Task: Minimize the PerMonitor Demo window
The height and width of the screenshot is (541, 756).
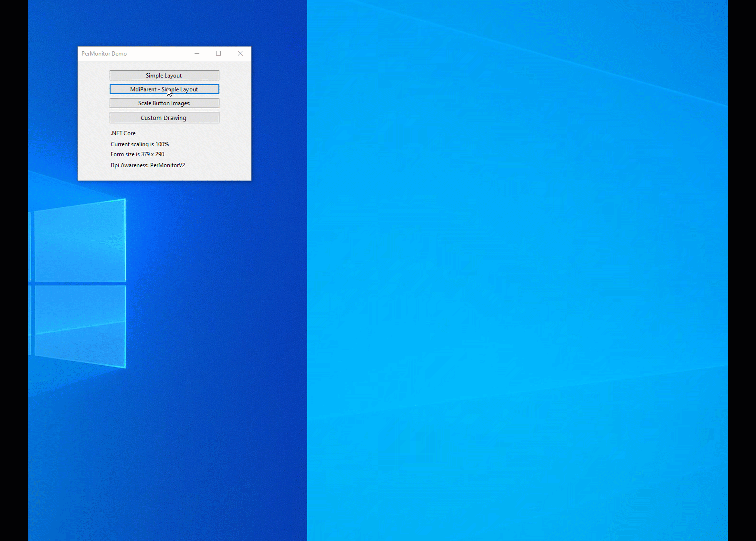Action: pyautogui.click(x=197, y=54)
